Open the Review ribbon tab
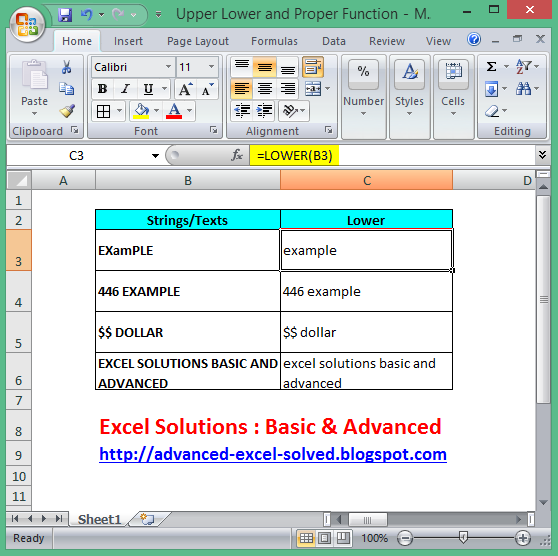Screen dimensions: 558x556 point(387,41)
